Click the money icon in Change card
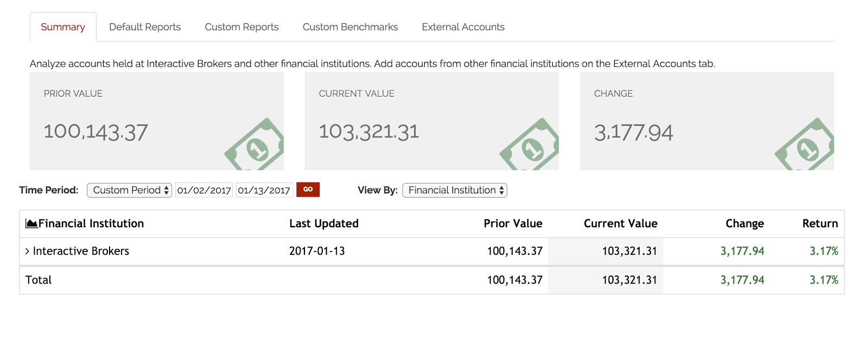Screen dimensions: 868x346 click(806, 147)
